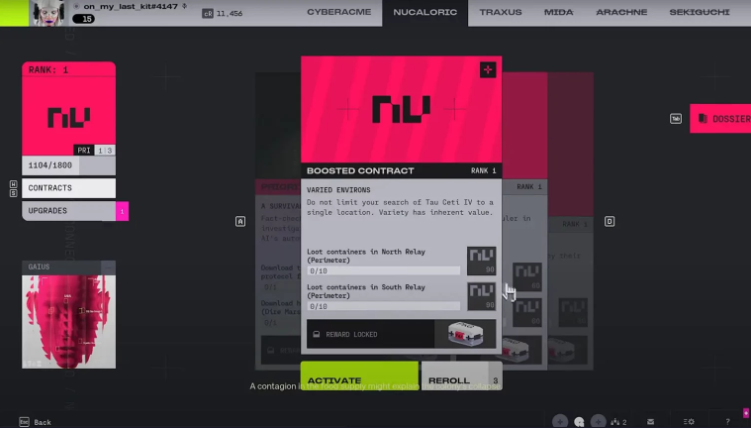Image resolution: width=751 pixels, height=428 pixels.
Task: Select Upgrades in the left menu
Action: click(x=68, y=211)
